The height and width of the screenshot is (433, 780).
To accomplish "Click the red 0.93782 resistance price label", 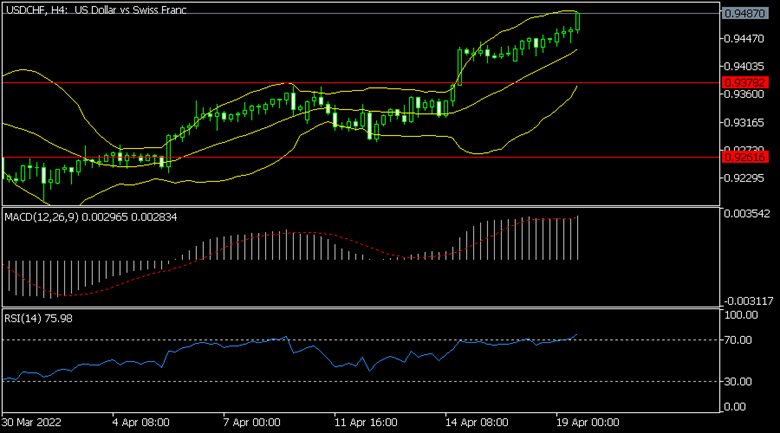I will pos(745,83).
